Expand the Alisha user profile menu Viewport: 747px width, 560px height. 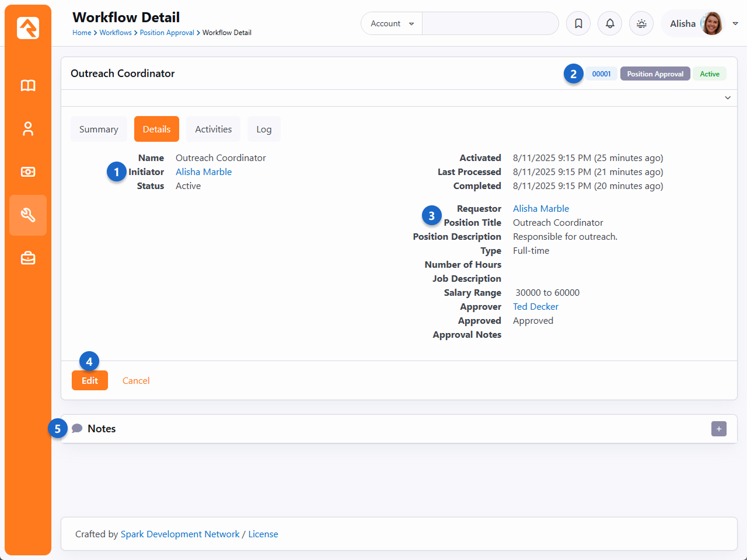coord(735,23)
